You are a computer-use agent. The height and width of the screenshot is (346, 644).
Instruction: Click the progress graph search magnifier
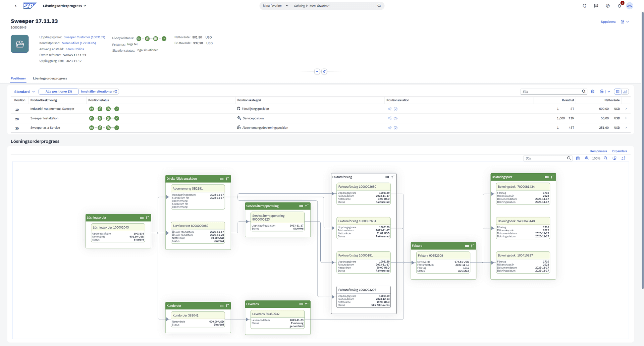point(569,158)
